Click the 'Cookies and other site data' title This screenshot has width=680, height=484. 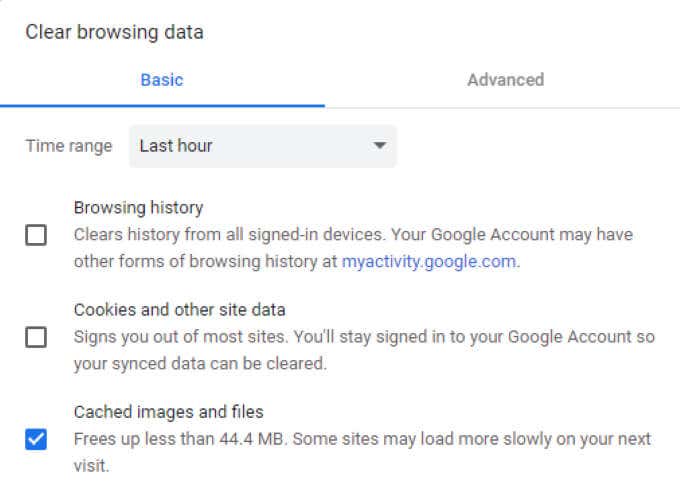[x=180, y=310]
